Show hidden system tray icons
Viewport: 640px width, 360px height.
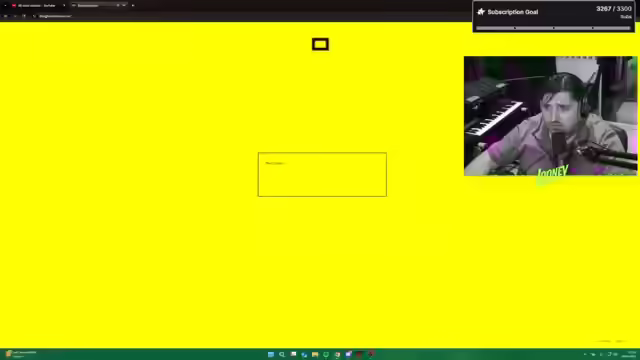click(584, 354)
